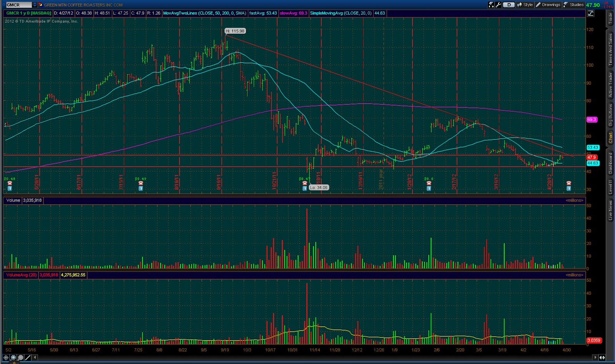Click the 4,275,952.55 volume average value
The height and width of the screenshot is (364, 615).
coord(73,275)
